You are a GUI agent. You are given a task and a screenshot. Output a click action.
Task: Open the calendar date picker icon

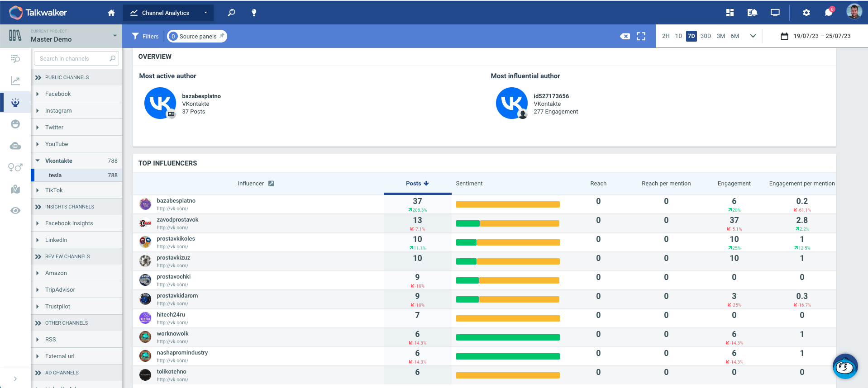click(x=784, y=36)
